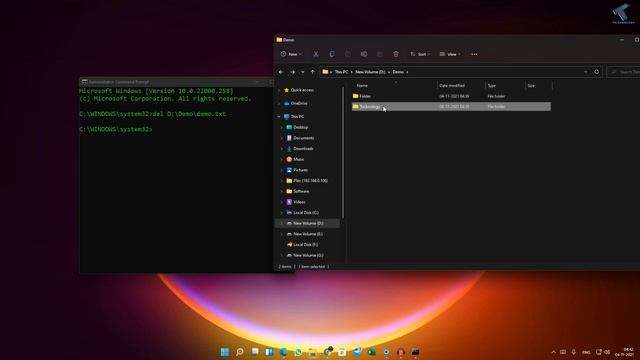Screen dimensions: 640x360
Task: Go back using the Explorer back arrow
Action: coord(281,72)
